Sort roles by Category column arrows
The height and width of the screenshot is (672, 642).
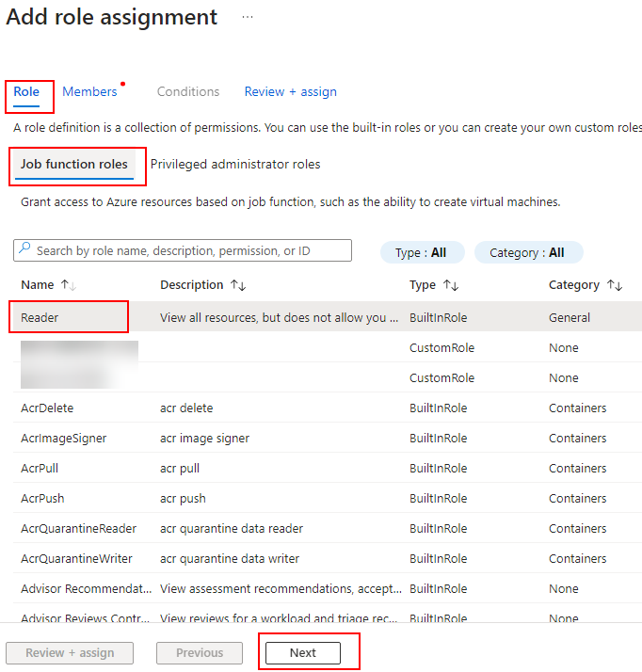615,285
